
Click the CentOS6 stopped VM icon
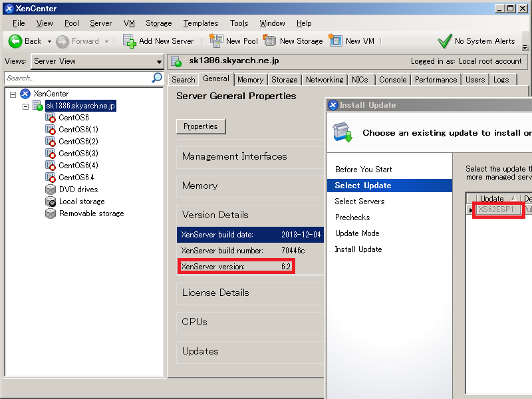pyautogui.click(x=51, y=118)
